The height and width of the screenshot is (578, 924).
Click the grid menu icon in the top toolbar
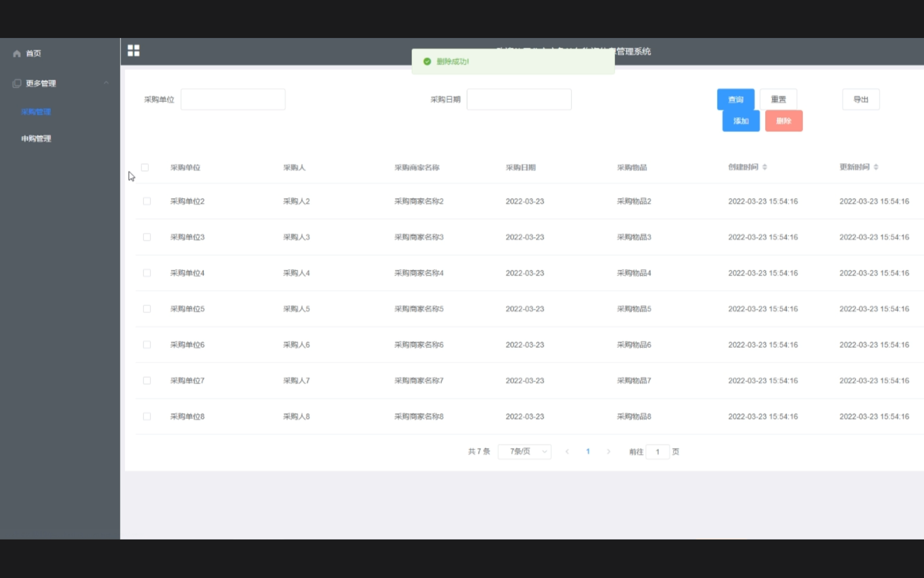tap(134, 50)
